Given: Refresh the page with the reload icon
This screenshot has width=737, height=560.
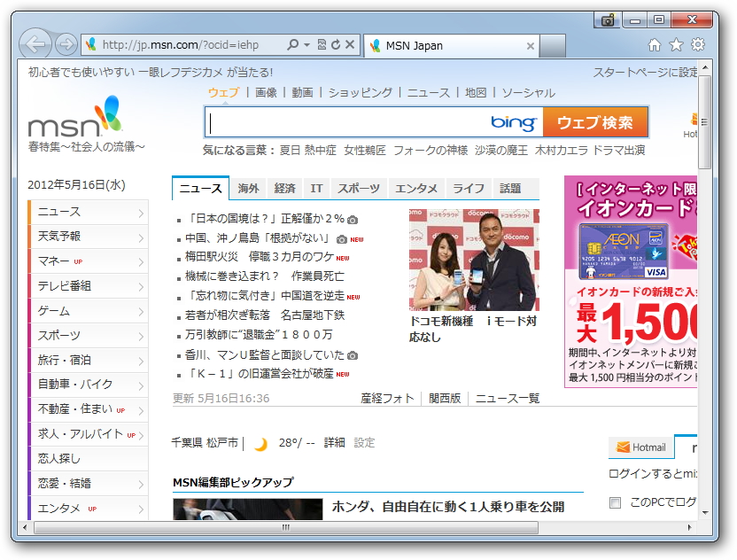Looking at the screenshot, I should pyautogui.click(x=336, y=44).
